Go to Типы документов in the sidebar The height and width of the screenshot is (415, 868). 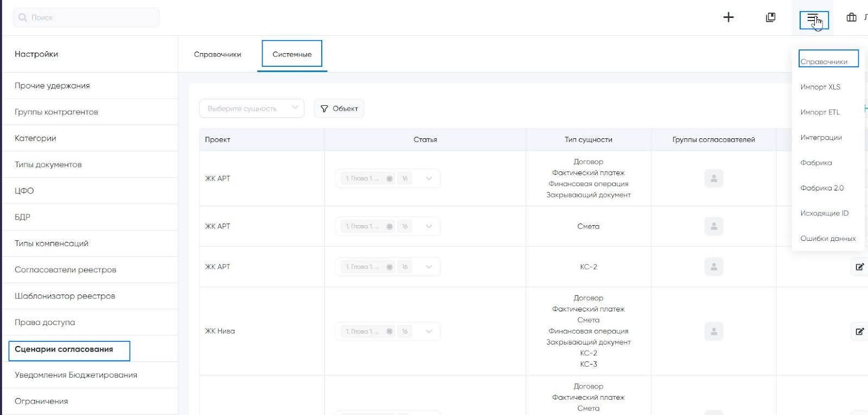click(x=48, y=164)
